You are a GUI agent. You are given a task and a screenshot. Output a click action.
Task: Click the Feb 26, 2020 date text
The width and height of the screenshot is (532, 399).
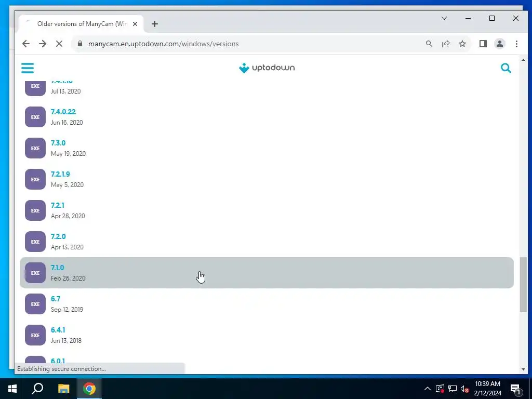pyautogui.click(x=68, y=278)
